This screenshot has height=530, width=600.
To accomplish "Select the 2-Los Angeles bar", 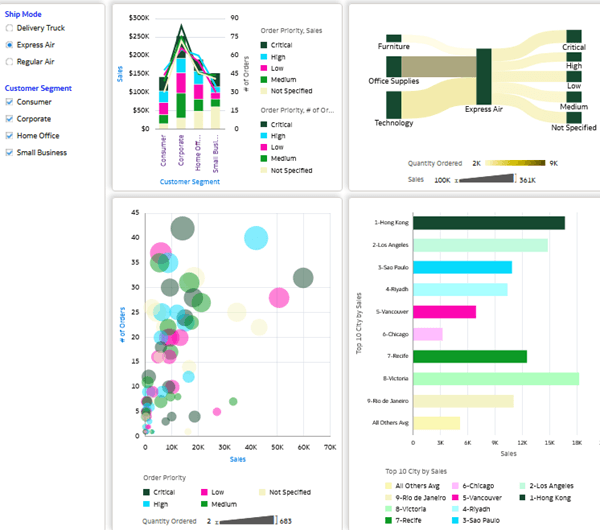I will 480,245.
